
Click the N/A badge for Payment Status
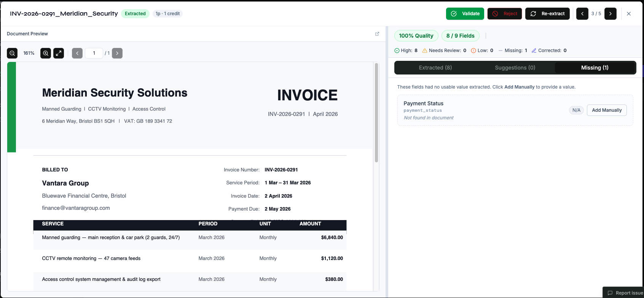click(576, 110)
